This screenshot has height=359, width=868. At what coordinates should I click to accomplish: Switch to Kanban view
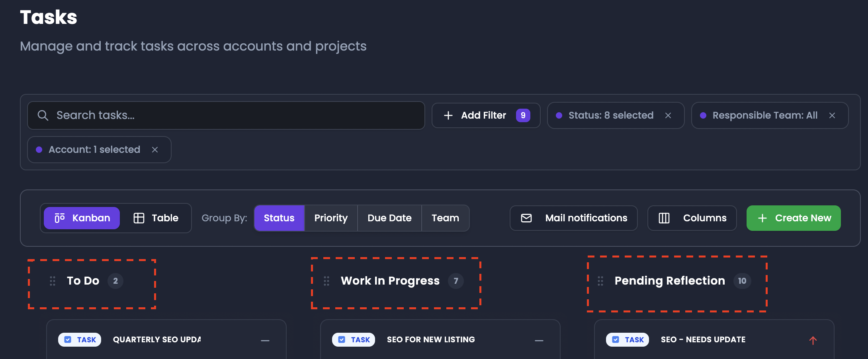82,218
